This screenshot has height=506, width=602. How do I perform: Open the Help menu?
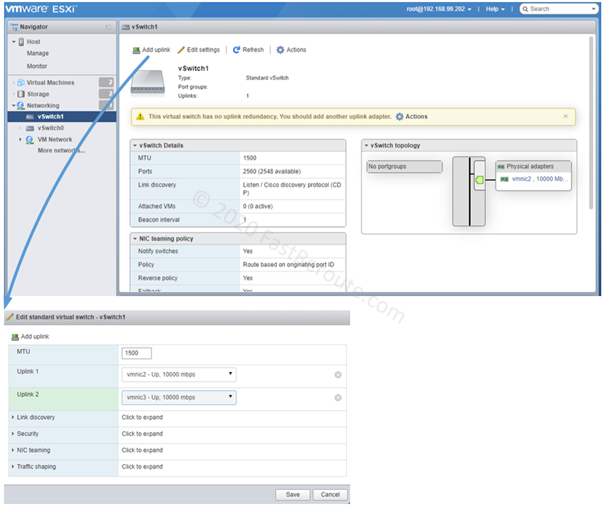[x=495, y=9]
